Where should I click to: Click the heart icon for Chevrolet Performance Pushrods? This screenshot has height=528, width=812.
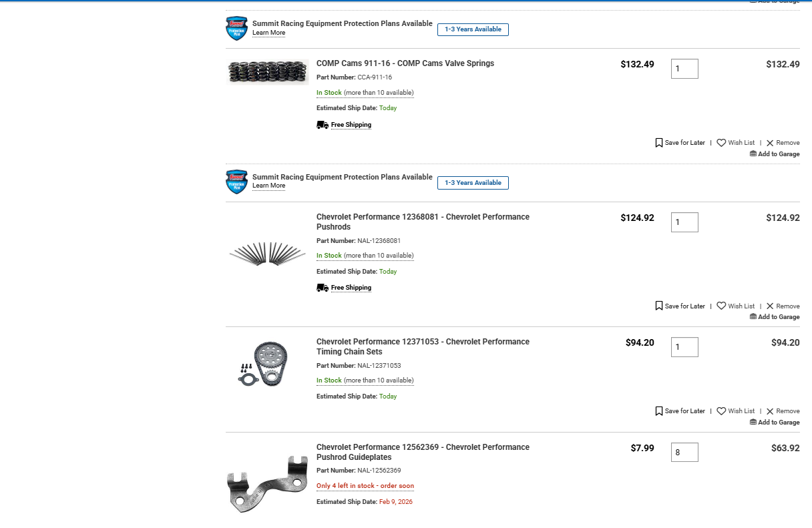tap(721, 306)
